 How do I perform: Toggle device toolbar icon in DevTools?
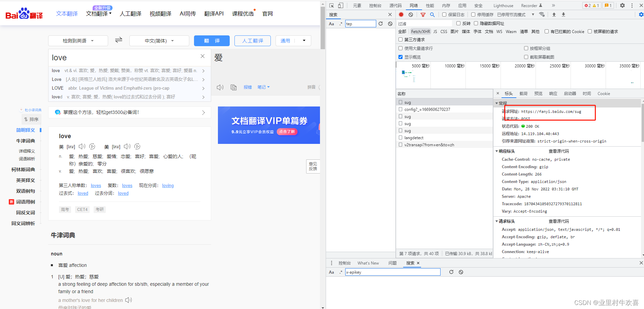tap(341, 5)
